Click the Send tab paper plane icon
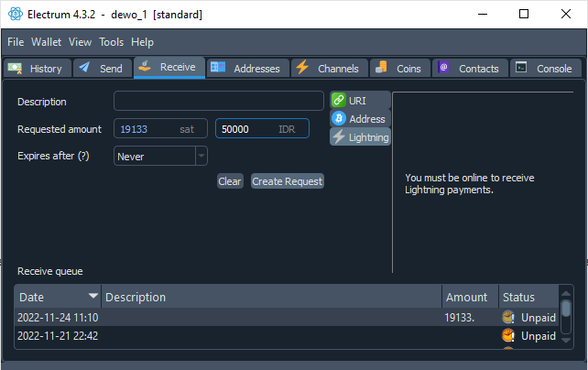 (x=84, y=67)
